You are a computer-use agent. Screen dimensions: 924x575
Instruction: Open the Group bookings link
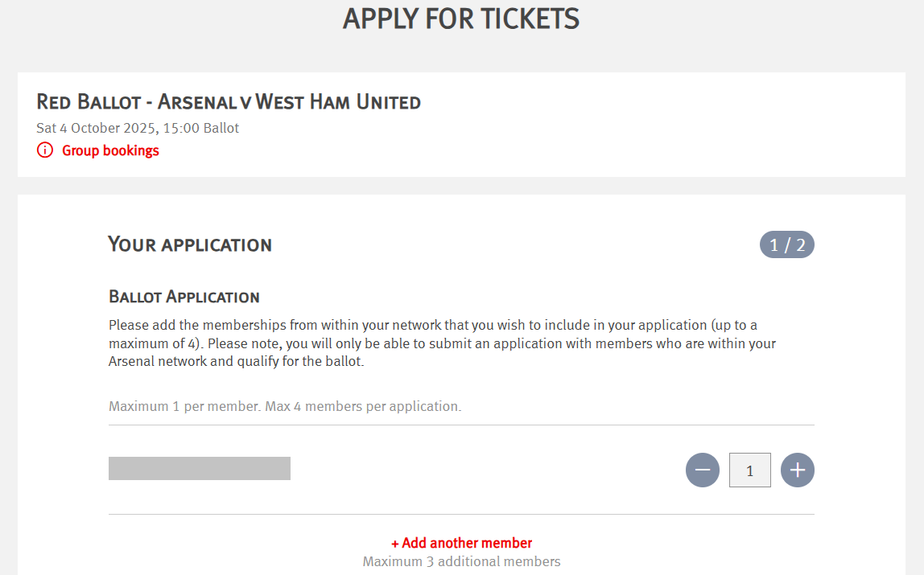(x=110, y=150)
